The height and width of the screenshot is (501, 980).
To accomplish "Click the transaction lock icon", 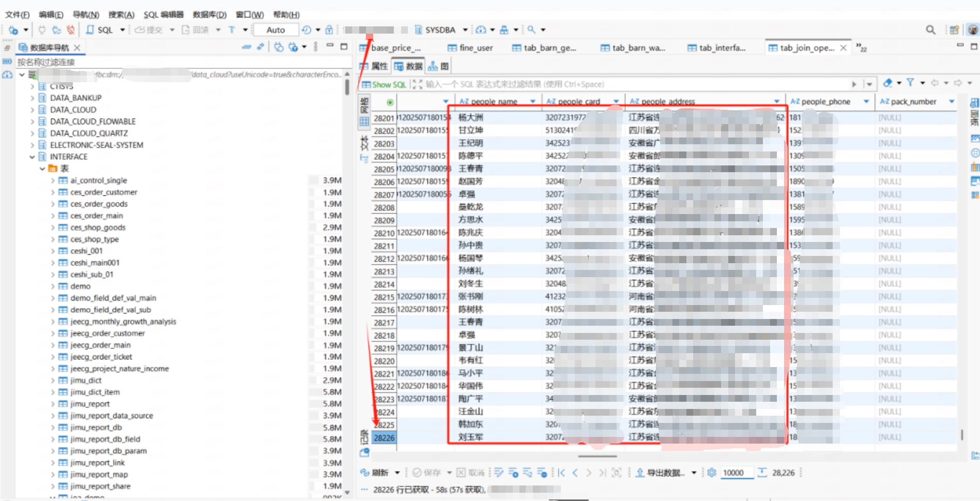I will 329,30.
